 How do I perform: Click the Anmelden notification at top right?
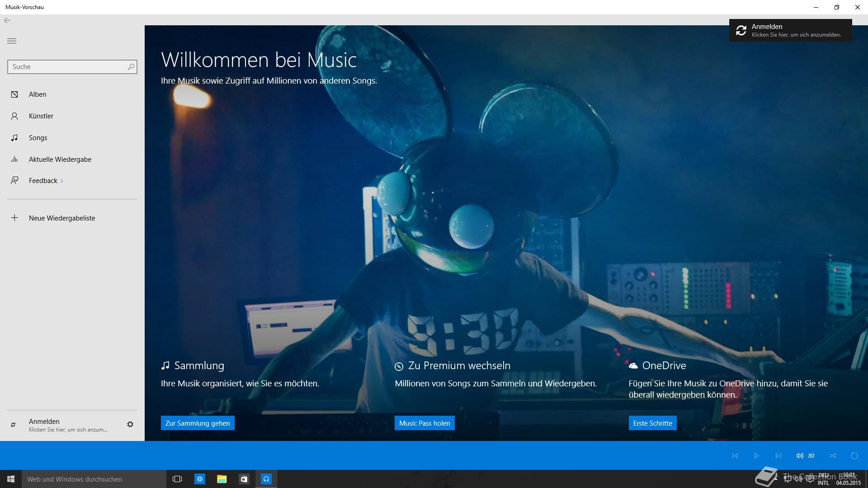[x=790, y=30]
